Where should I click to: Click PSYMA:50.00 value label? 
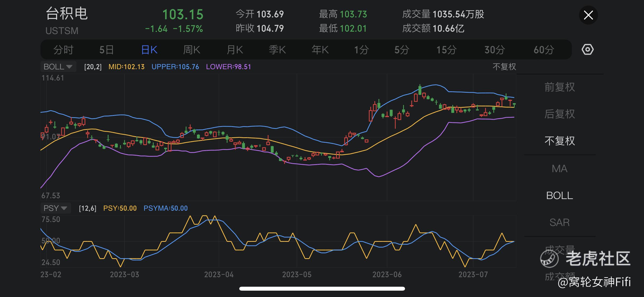tap(165, 208)
